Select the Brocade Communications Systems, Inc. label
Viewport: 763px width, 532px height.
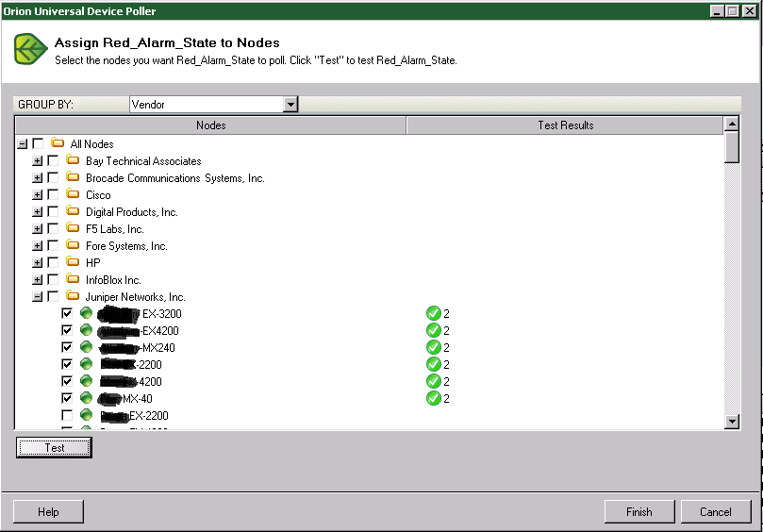click(x=175, y=178)
